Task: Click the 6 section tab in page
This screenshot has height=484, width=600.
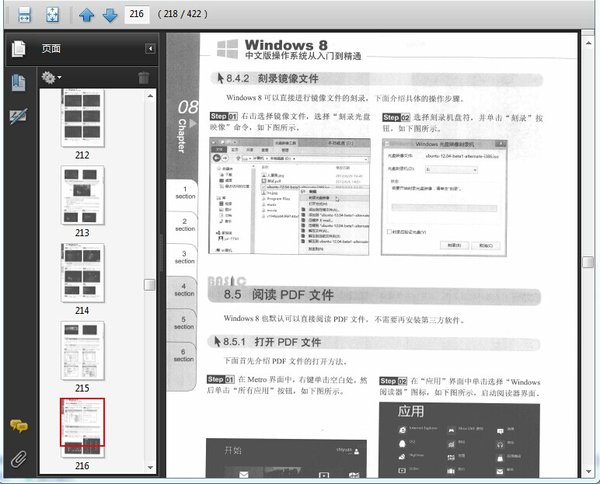Action: pyautogui.click(x=182, y=357)
